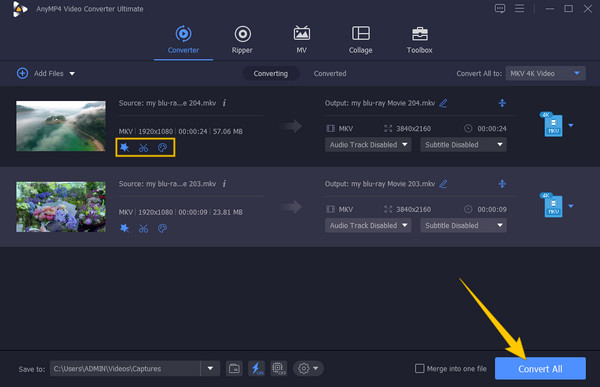Toggle the lightning acceleration icon
The image size is (600, 387).
tap(256, 369)
